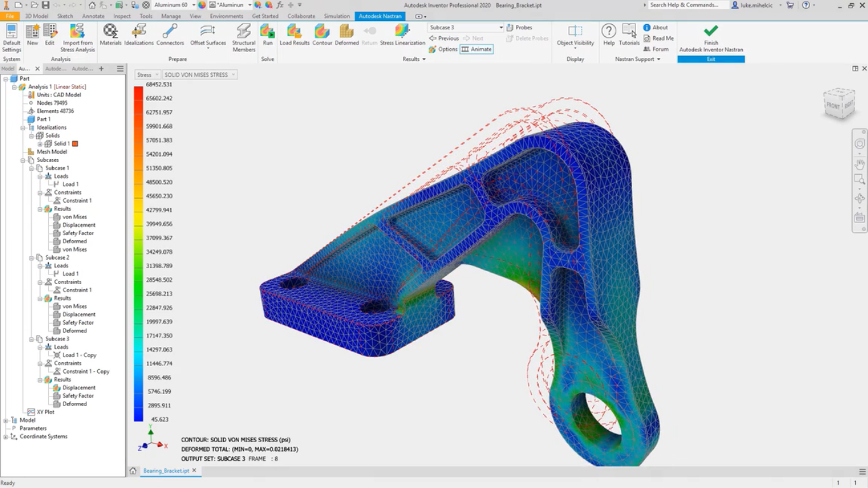Run the Nastran solver
Screen dimensions: 868x488
[x=268, y=35]
